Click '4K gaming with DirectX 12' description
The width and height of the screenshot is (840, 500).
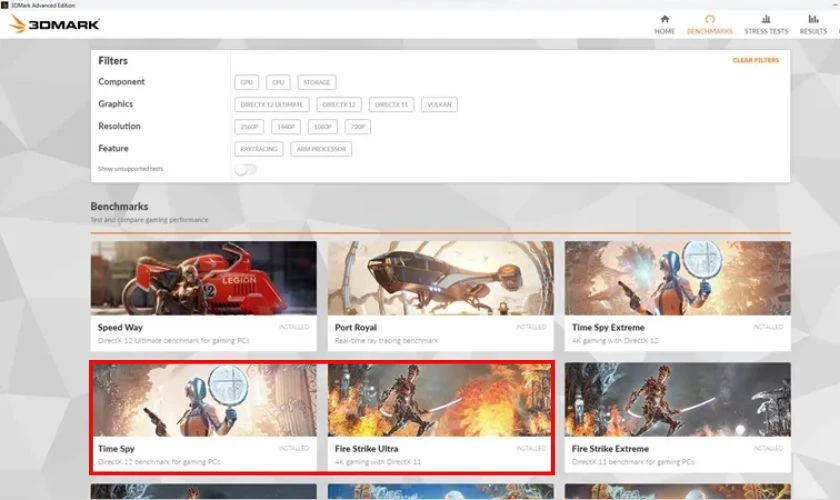pyautogui.click(x=615, y=341)
